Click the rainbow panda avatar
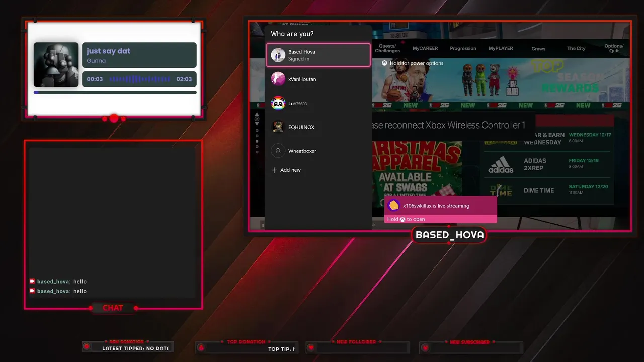The image size is (644, 362). (278, 103)
